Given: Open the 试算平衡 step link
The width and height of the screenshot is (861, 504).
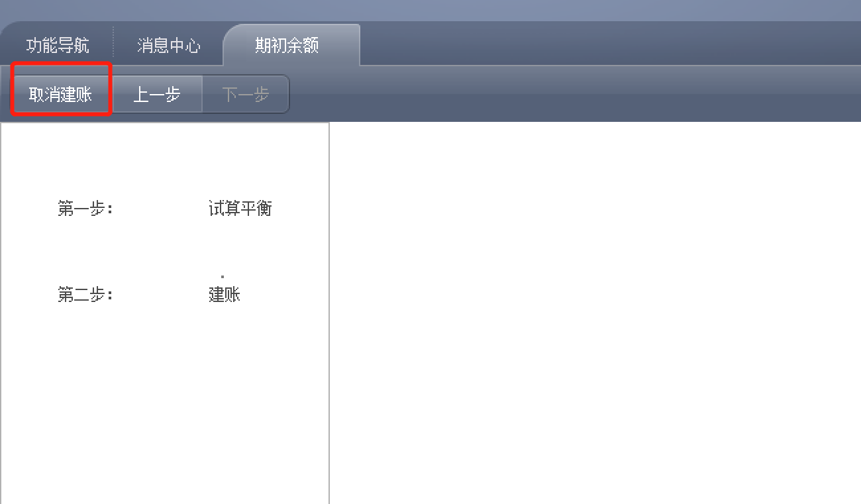Looking at the screenshot, I should coord(240,208).
